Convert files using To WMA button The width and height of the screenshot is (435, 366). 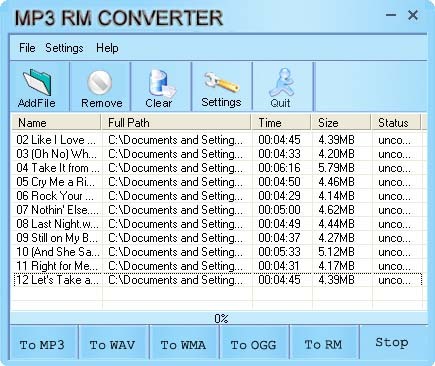point(184,343)
